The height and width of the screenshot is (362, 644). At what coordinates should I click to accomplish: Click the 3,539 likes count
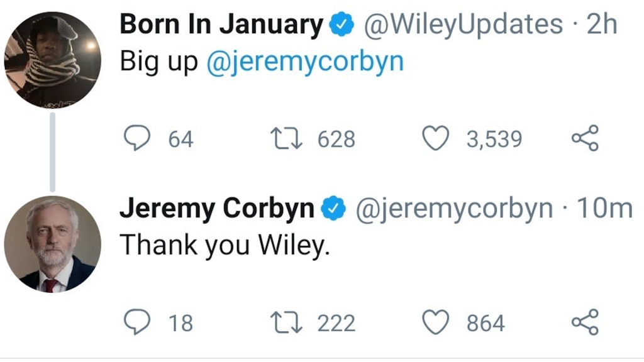click(x=494, y=140)
